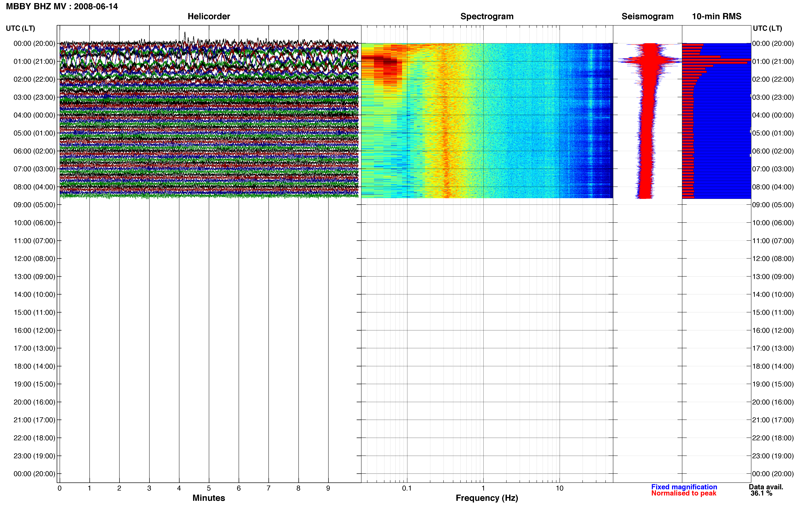Click '13:00 (09:00)' on the RMS time axis
This screenshot has height=508, width=812.
773,277
